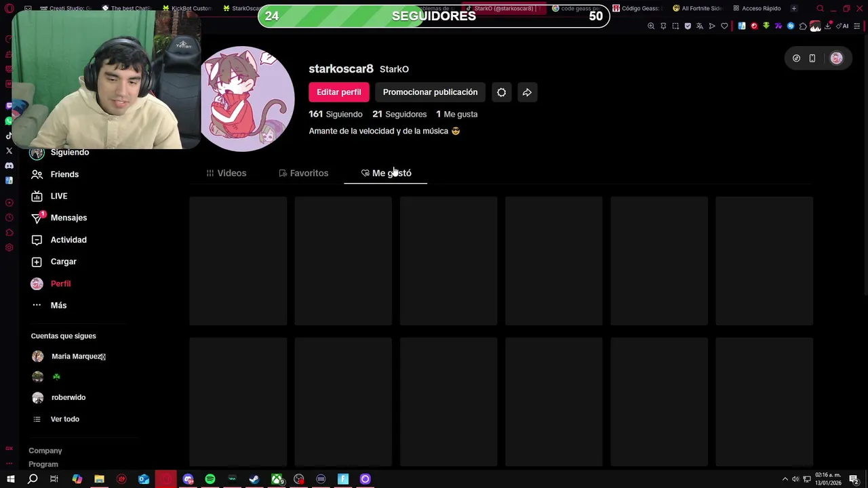Viewport: 868px width, 488px height.
Task: Open Perfil in the sidebar
Action: [51, 283]
